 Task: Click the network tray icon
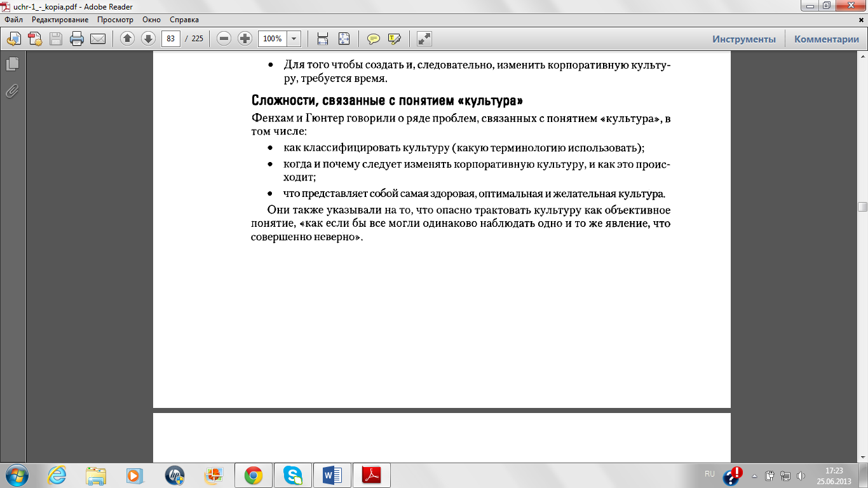(x=785, y=475)
